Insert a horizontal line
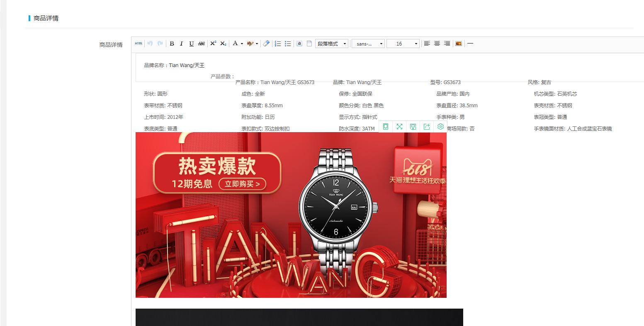The height and width of the screenshot is (326, 644). coord(470,43)
